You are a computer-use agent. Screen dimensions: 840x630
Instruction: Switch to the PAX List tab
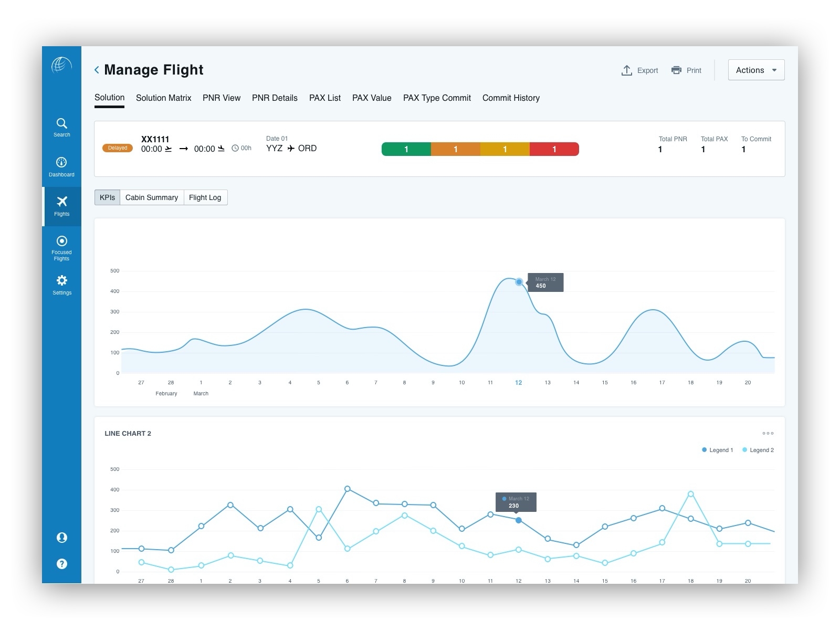[x=325, y=98]
